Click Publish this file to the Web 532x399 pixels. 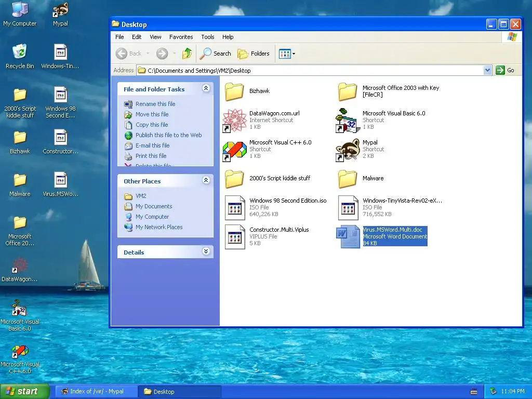coord(163,135)
